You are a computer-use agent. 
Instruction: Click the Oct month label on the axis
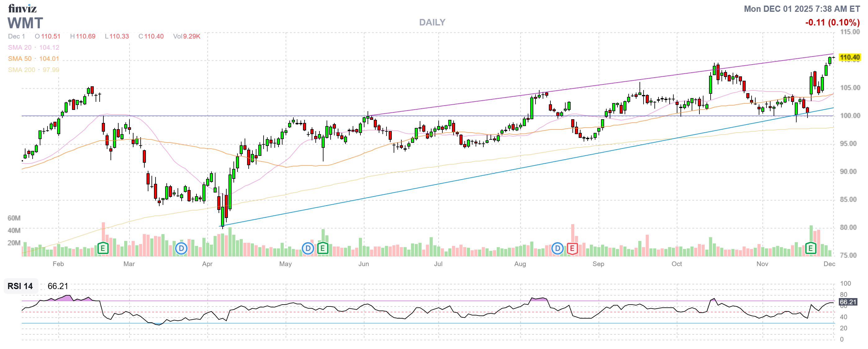coord(676,264)
